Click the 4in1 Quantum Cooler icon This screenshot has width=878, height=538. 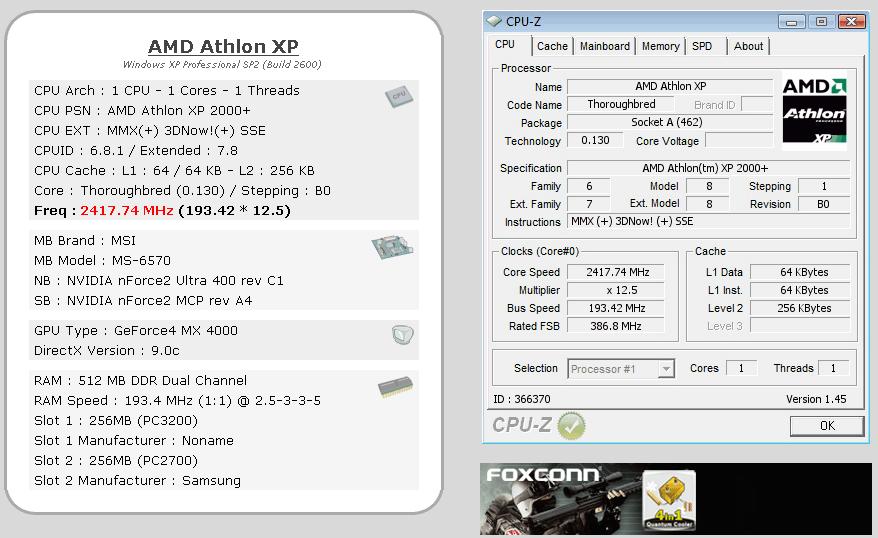(669, 499)
